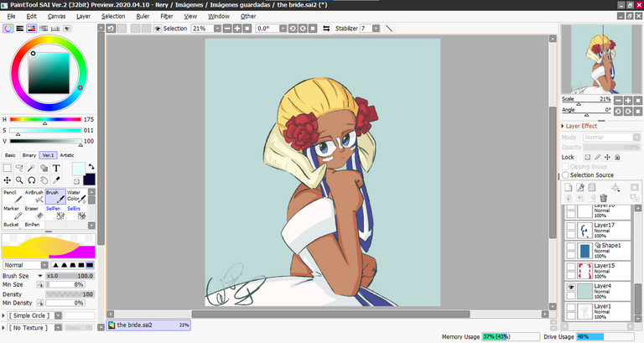This screenshot has height=343, width=644.
Task: Open the Canvas menu
Action: pos(56,16)
